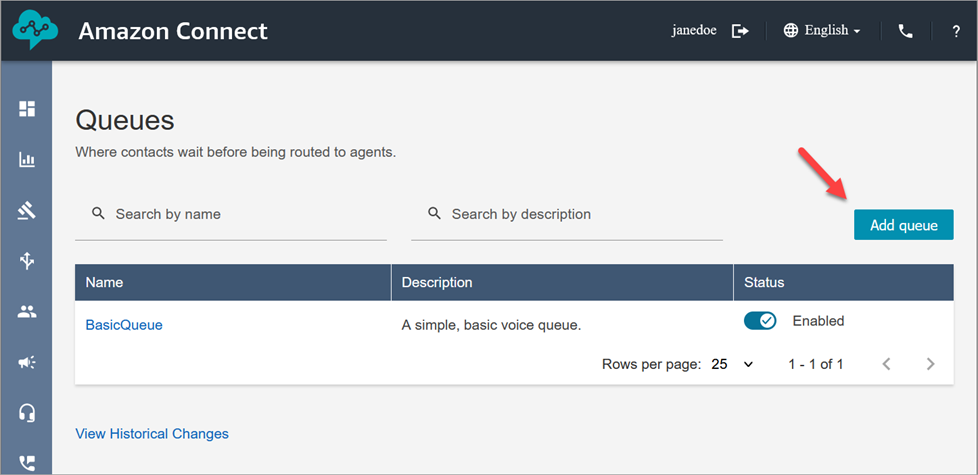This screenshot has width=978, height=475.
Task: Open the headset agent icon
Action: 27,412
